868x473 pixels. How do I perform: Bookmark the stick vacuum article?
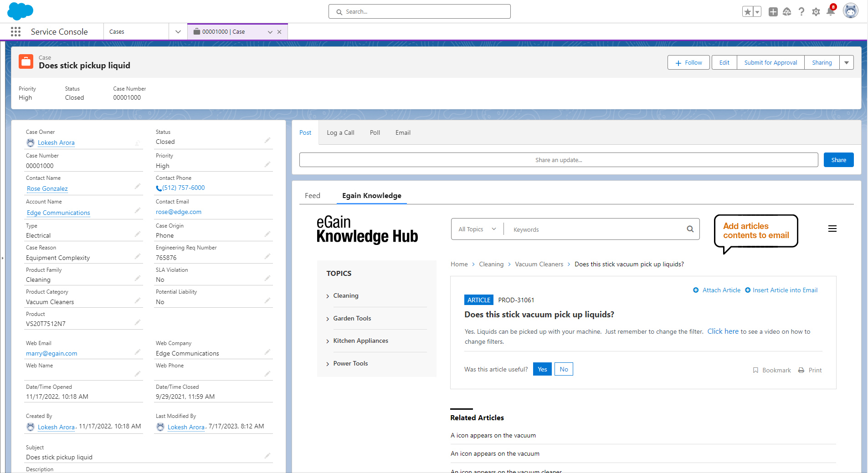[x=772, y=370]
